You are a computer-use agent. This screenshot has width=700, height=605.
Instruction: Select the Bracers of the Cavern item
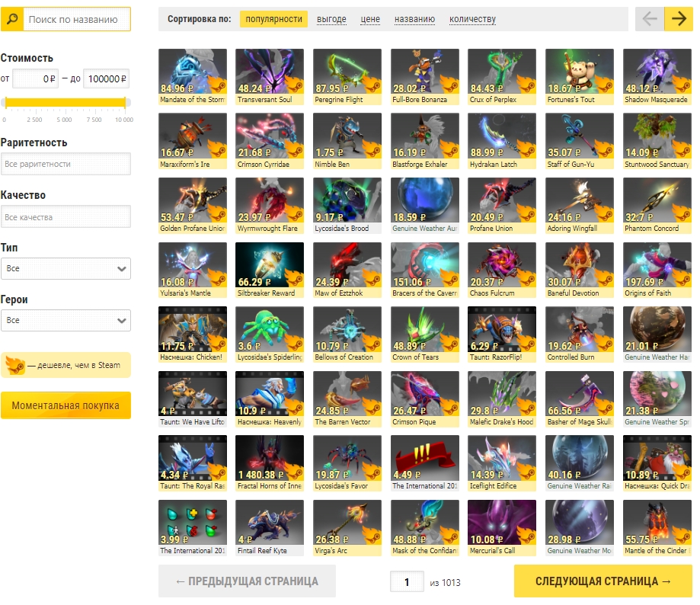pyautogui.click(x=424, y=270)
